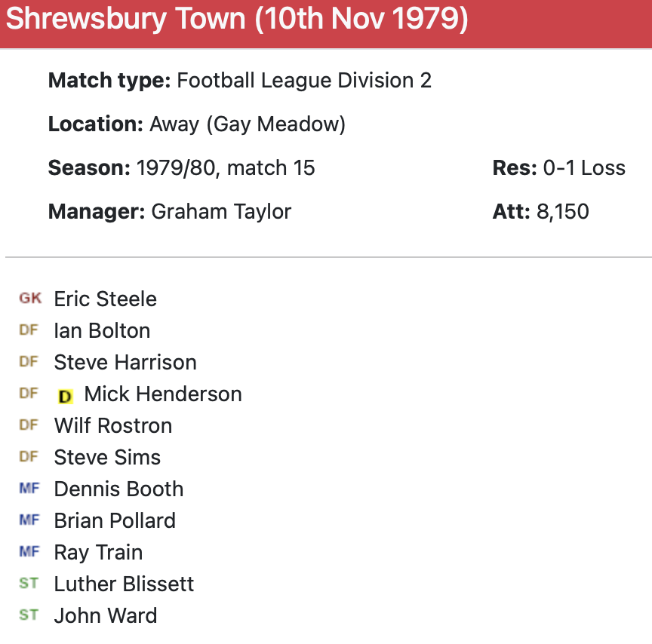View Wilf Rostron's profile
652x644 pixels.
pyautogui.click(x=113, y=425)
